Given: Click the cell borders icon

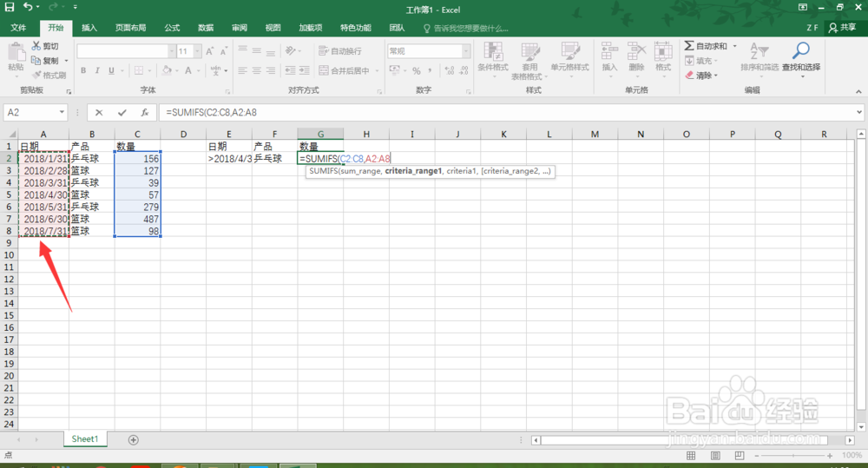Looking at the screenshot, I should point(138,70).
